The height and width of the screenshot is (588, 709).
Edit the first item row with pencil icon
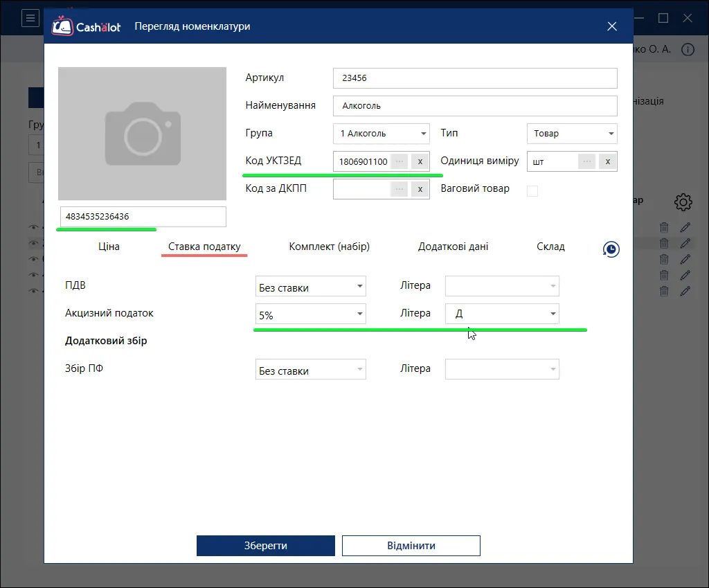(685, 227)
